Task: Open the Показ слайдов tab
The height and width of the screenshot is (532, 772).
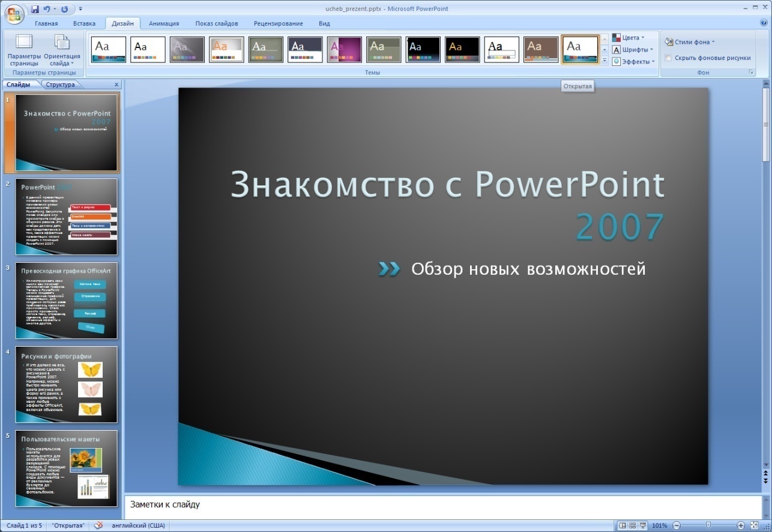Action: [217, 23]
